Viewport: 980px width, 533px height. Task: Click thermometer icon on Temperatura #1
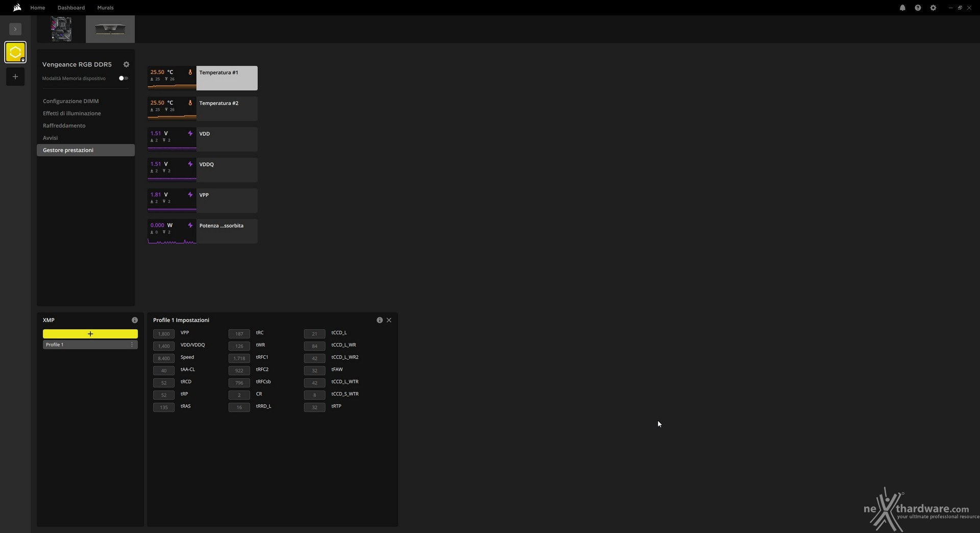190,72
